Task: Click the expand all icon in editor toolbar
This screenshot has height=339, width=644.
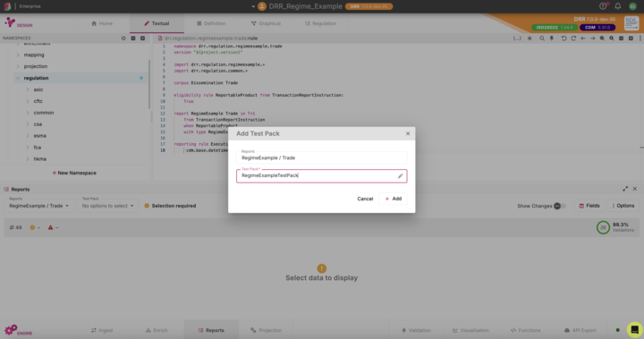Action: click(631, 38)
